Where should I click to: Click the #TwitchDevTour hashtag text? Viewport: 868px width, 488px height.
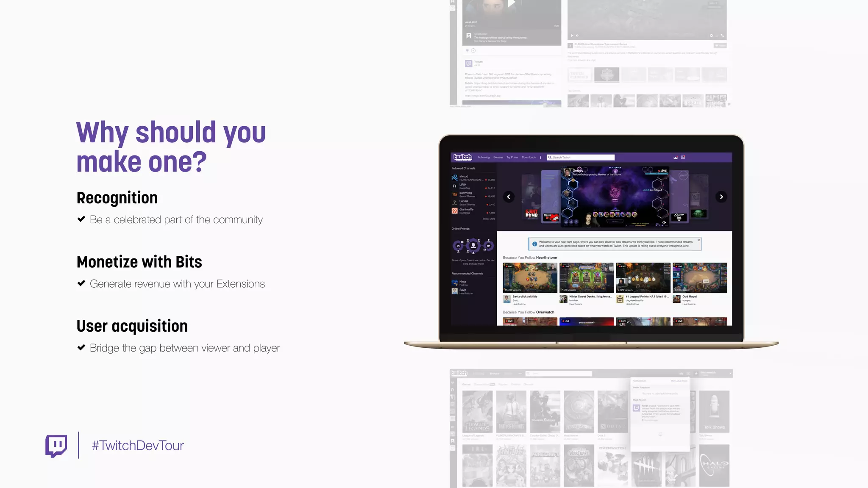coord(138,446)
